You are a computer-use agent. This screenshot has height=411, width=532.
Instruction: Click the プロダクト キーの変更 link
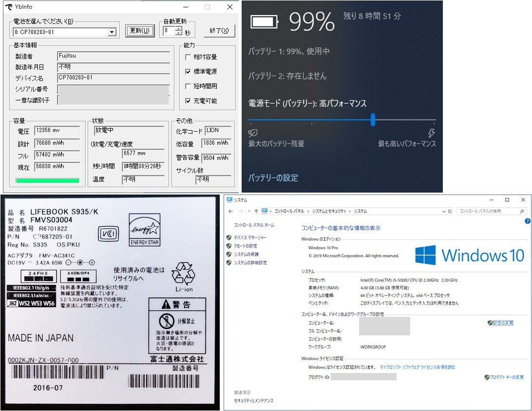coord(507,377)
